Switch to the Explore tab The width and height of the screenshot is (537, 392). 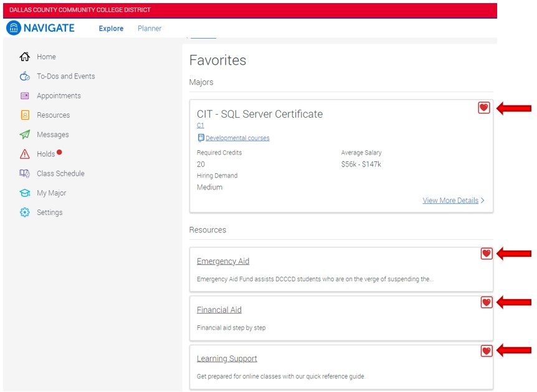click(x=111, y=28)
